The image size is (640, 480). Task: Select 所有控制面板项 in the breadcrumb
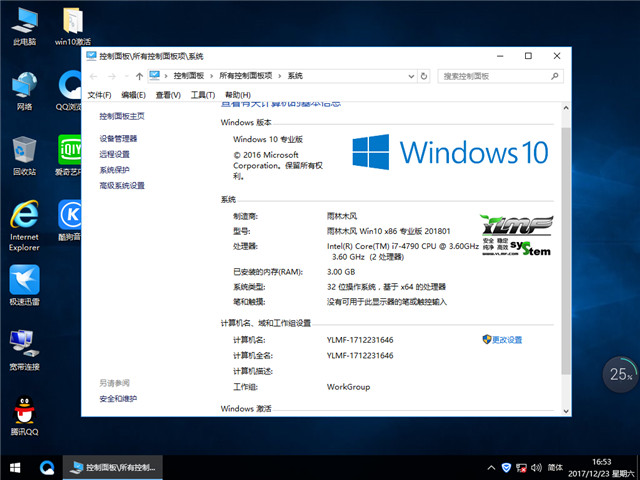[246, 76]
